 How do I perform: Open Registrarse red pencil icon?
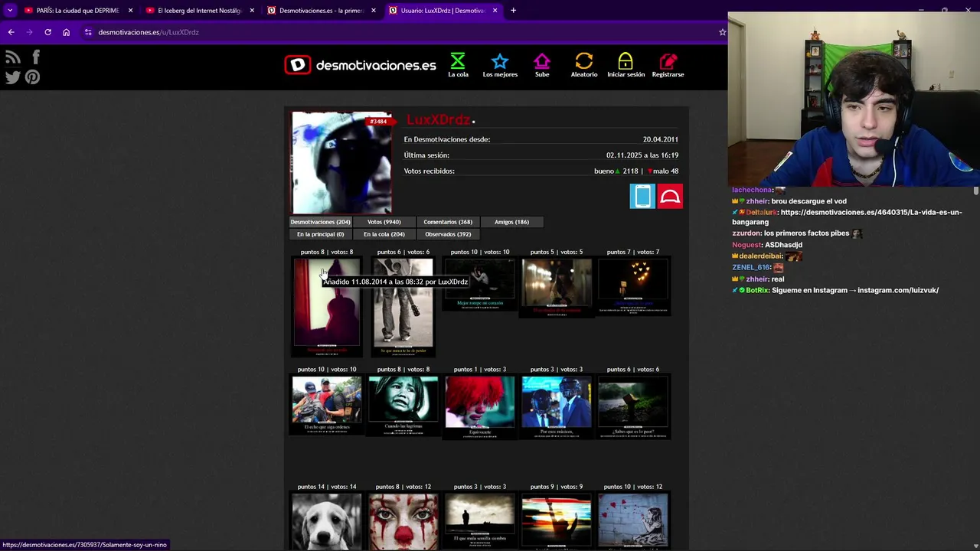pyautogui.click(x=668, y=65)
